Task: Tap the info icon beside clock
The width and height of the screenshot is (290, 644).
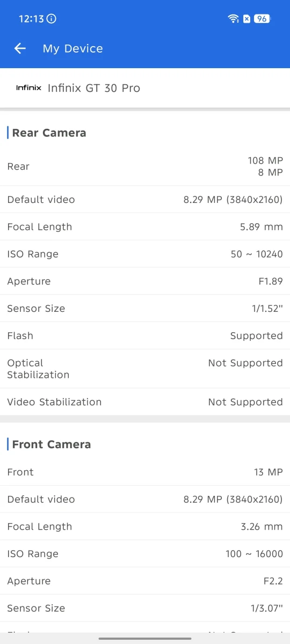Action: click(52, 19)
